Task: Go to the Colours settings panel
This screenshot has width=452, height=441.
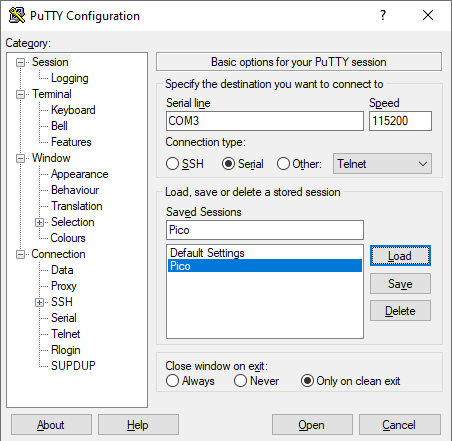Action: click(x=68, y=238)
